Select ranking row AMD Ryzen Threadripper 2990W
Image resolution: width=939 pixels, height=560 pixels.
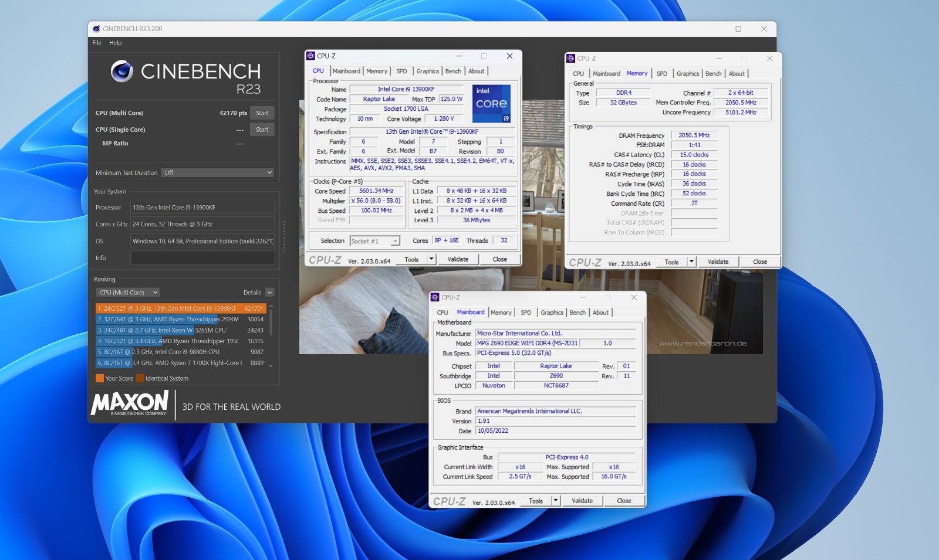pyautogui.click(x=181, y=320)
